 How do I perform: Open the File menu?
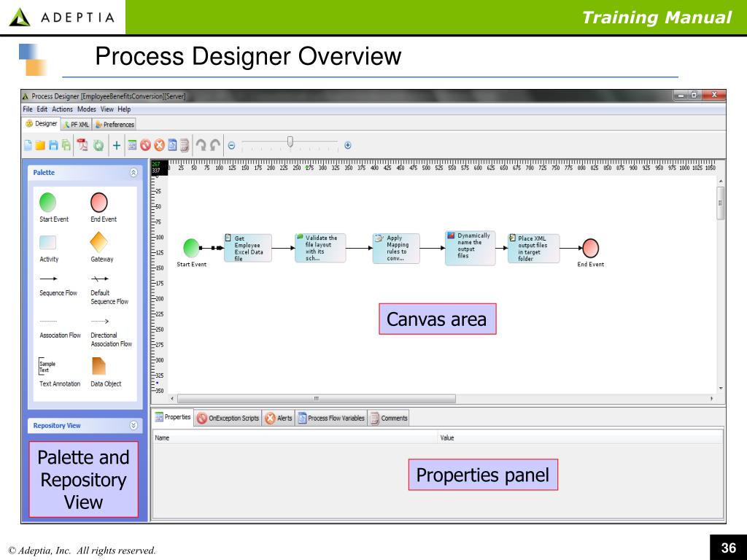pos(28,109)
